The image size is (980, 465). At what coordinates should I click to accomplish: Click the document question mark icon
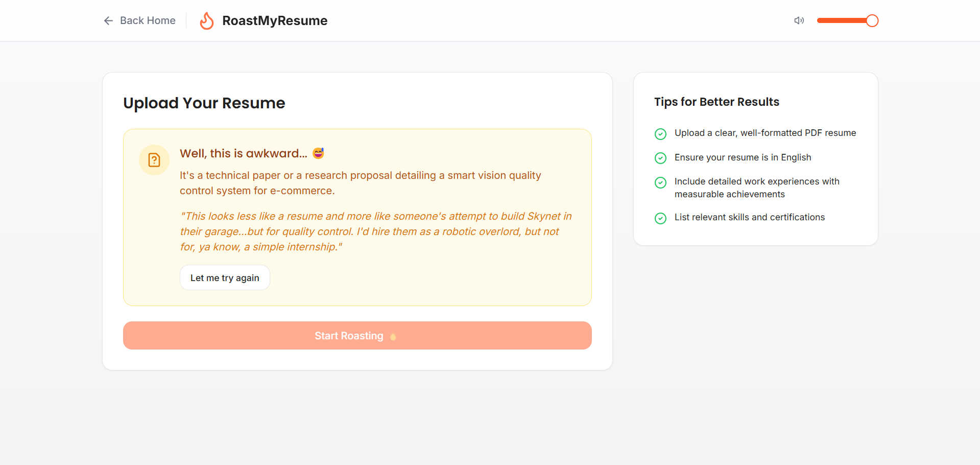154,160
